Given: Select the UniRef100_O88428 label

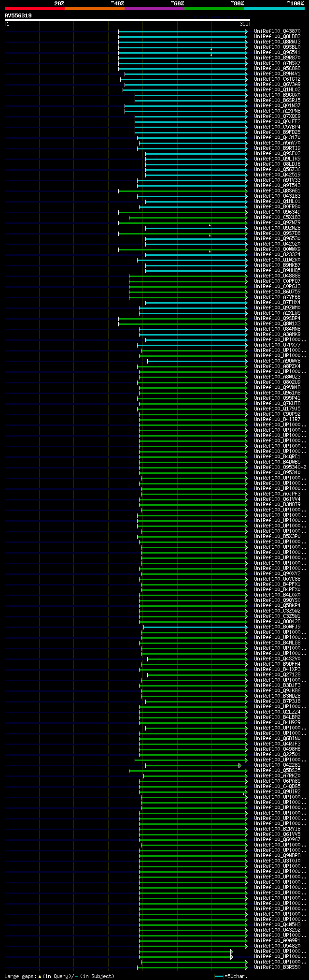Looking at the screenshot, I should pyautogui.click(x=277, y=622).
